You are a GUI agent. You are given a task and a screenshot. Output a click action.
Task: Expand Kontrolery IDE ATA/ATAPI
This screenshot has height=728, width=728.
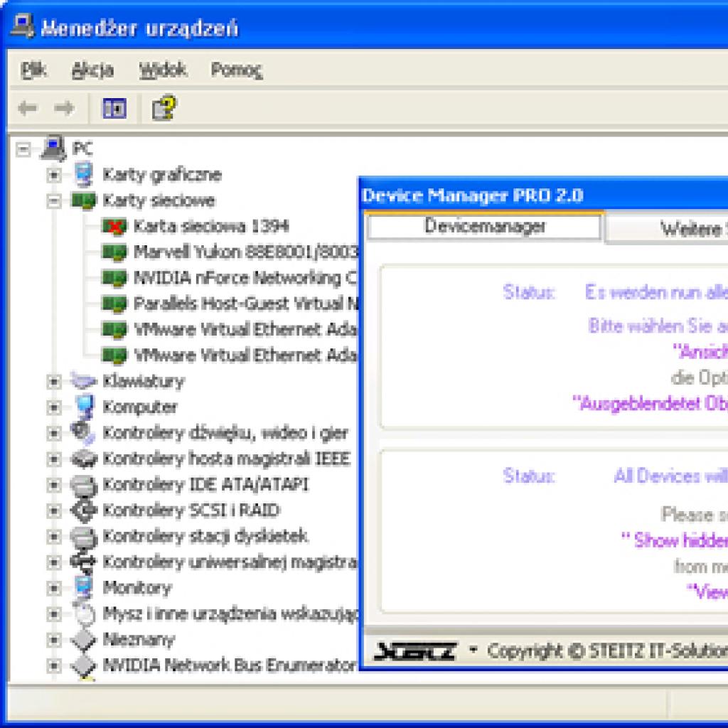[x=54, y=485]
